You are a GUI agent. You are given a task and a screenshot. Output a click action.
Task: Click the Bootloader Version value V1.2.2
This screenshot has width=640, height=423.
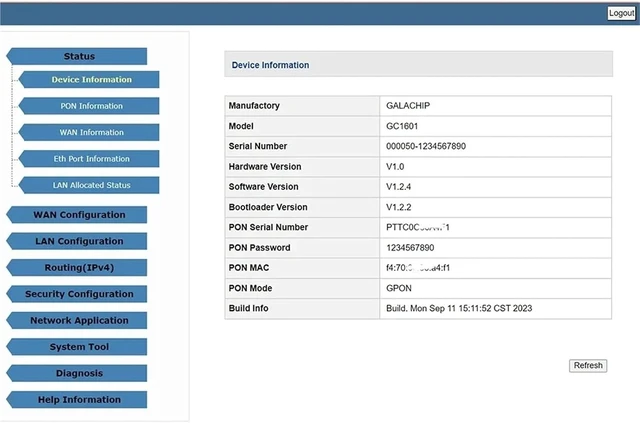[x=398, y=207]
